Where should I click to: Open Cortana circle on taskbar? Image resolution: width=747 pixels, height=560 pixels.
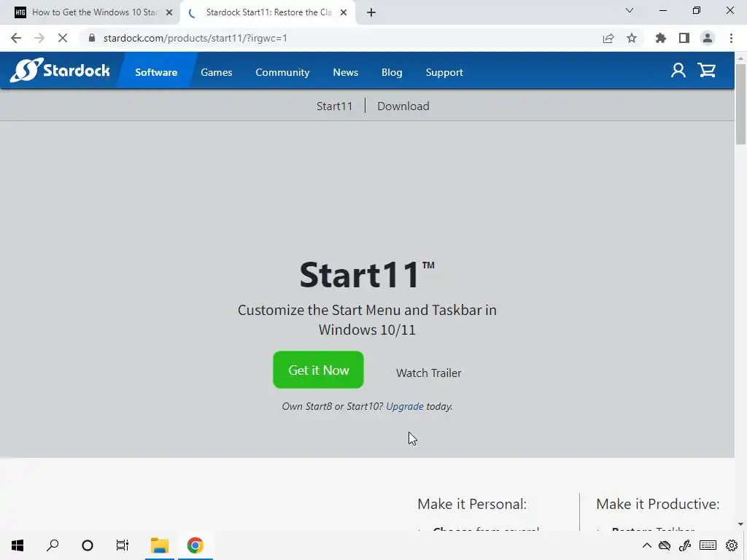click(88, 545)
